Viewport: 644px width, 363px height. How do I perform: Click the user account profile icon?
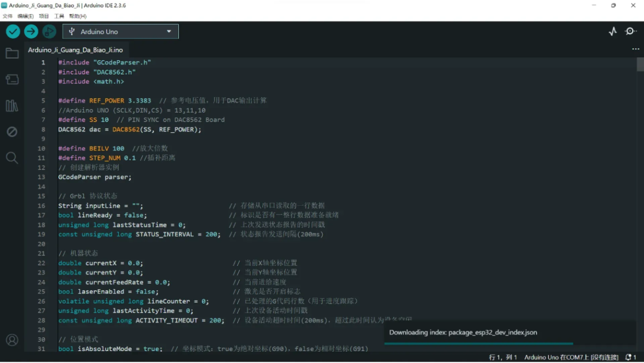[x=12, y=340]
